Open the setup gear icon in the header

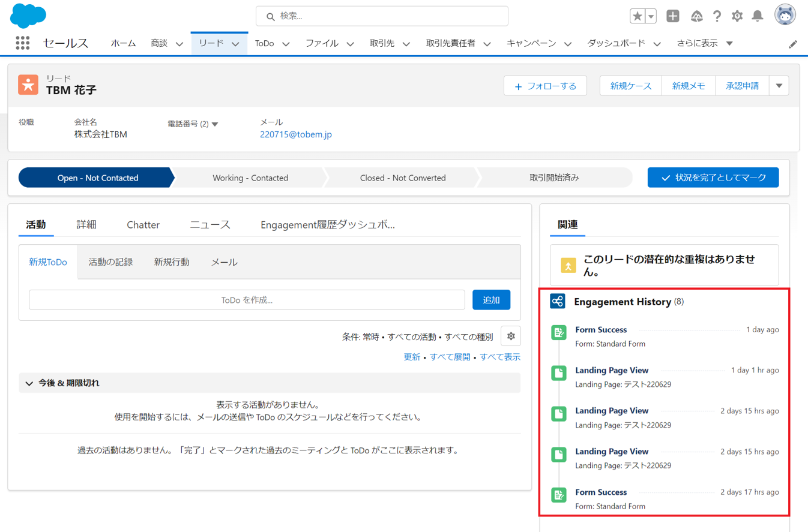(x=737, y=17)
